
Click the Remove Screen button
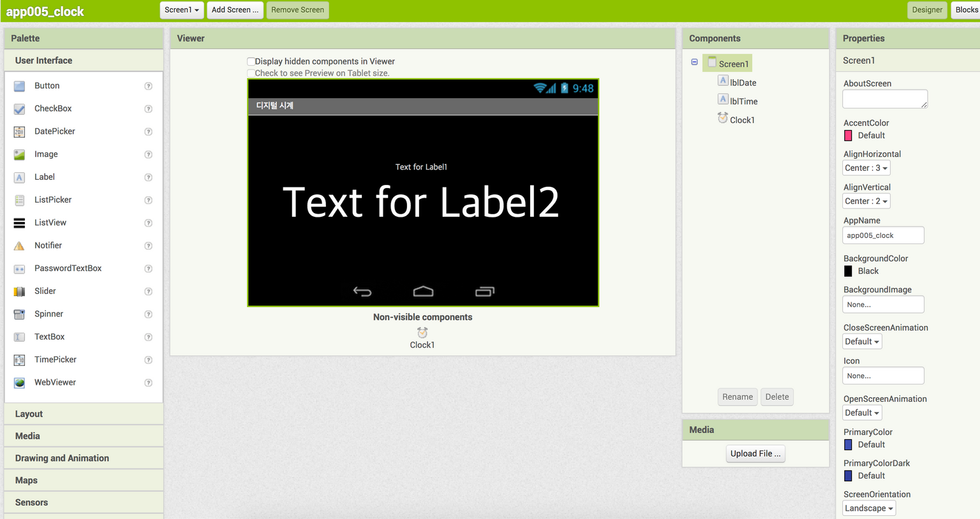(297, 10)
